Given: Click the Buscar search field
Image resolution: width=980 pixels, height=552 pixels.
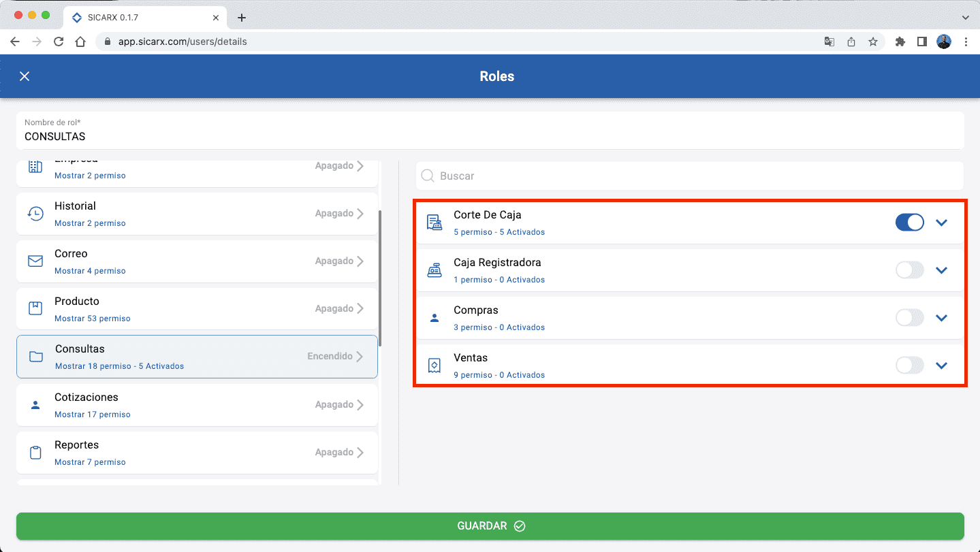Looking at the screenshot, I should click(x=689, y=176).
